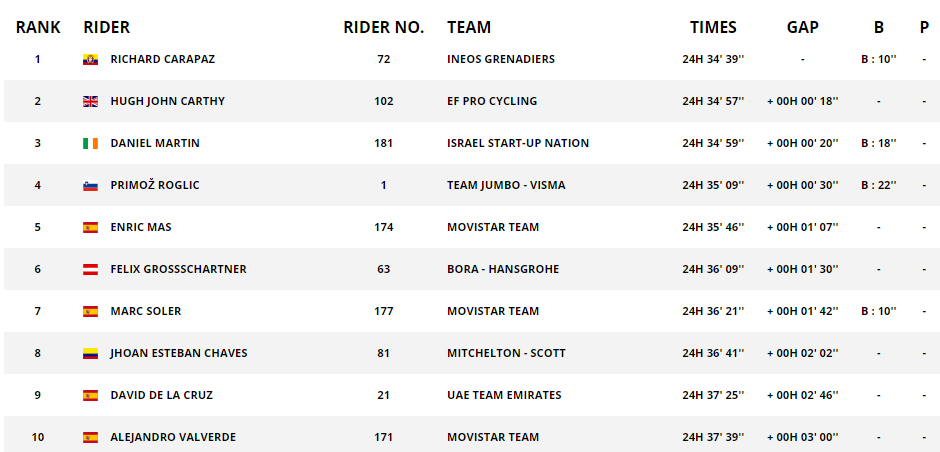Open the Mitchelton - Scott team
The image size is (940, 452).
pyautogui.click(x=506, y=353)
